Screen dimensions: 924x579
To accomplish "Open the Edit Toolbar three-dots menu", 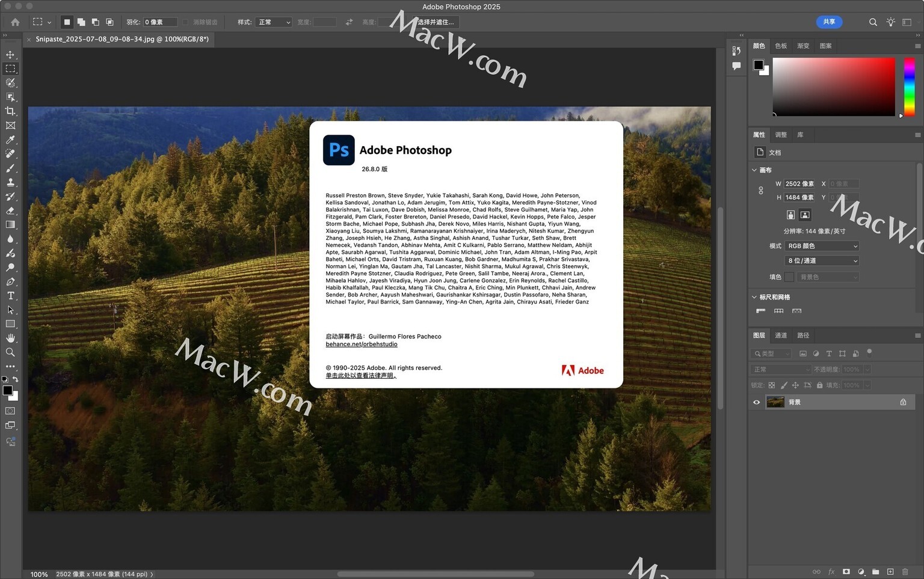I will [x=10, y=366].
